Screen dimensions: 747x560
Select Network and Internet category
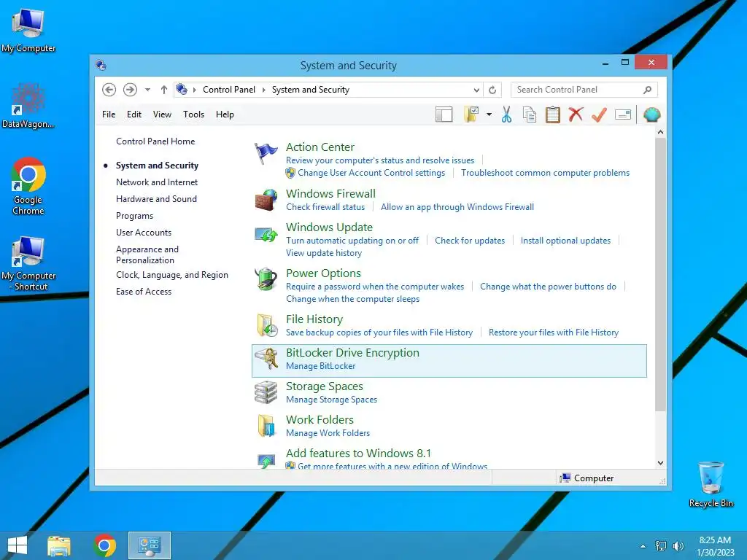tap(157, 182)
